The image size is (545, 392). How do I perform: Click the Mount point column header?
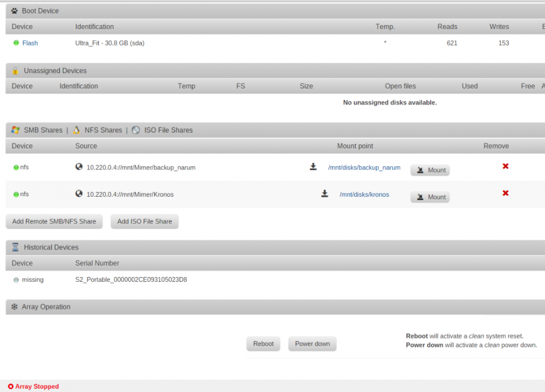pos(355,146)
